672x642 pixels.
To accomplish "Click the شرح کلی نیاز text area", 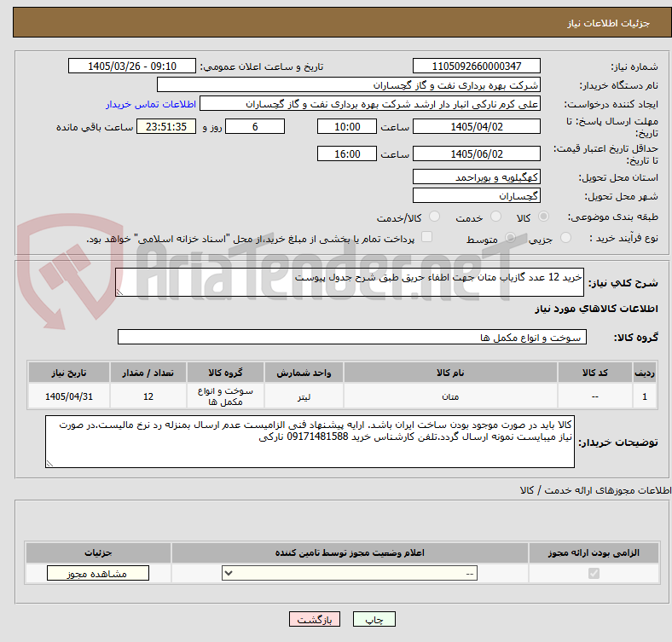I will pos(350,282).
